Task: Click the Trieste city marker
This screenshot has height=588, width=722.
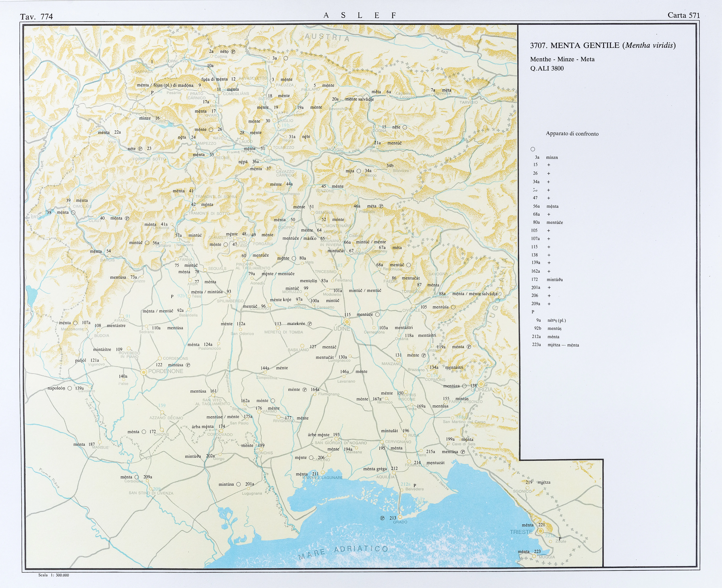Action: tap(541, 531)
